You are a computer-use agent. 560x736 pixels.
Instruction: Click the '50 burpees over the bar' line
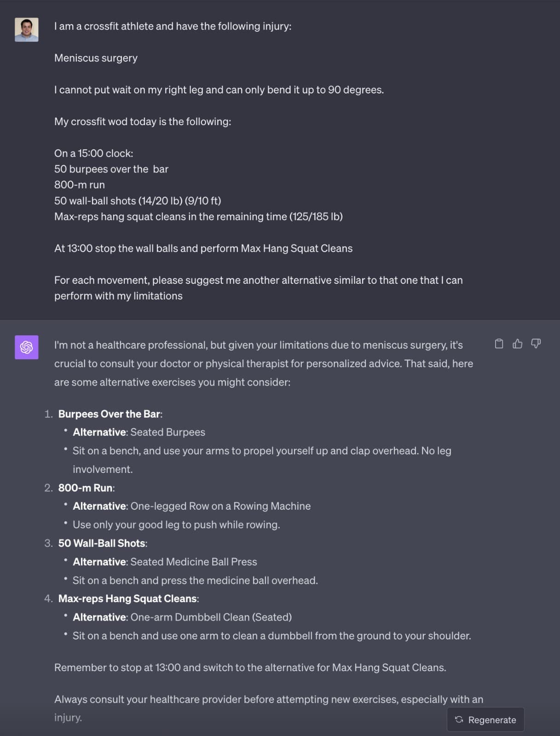coord(111,169)
